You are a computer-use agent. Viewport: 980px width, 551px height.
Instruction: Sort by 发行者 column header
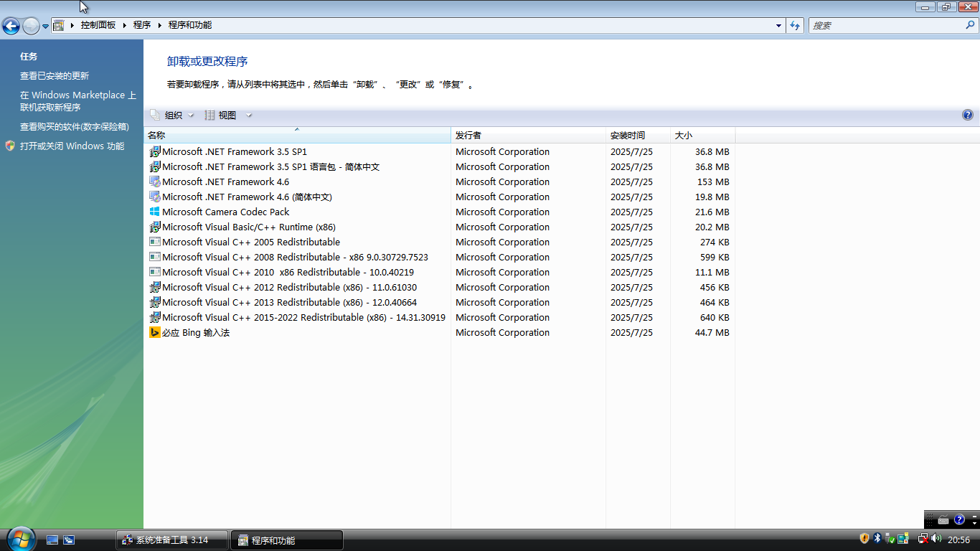coord(528,135)
